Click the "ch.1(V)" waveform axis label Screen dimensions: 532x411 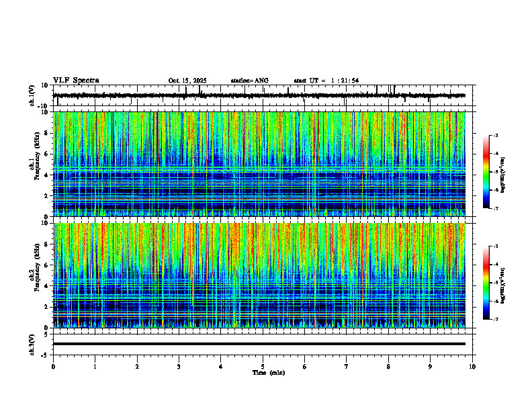[32, 95]
